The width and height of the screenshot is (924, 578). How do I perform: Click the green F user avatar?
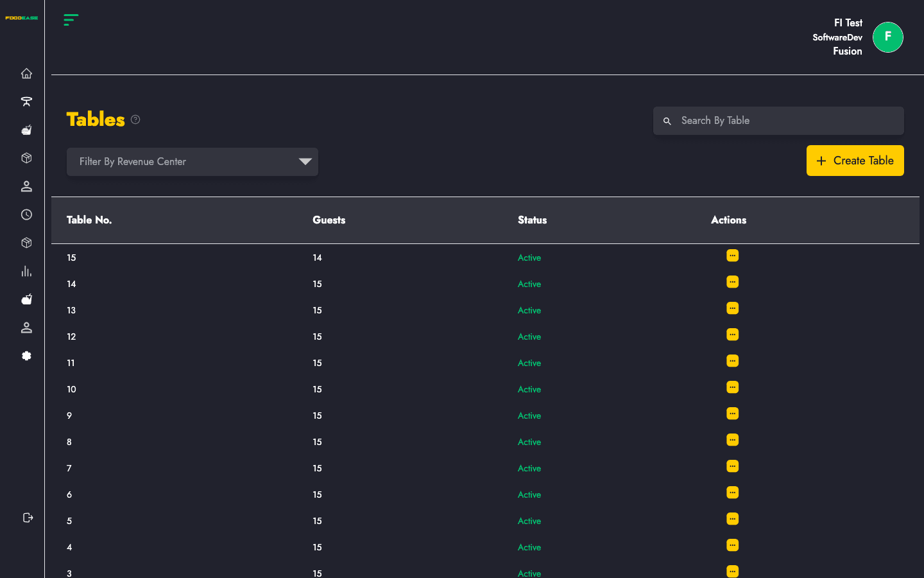888,37
